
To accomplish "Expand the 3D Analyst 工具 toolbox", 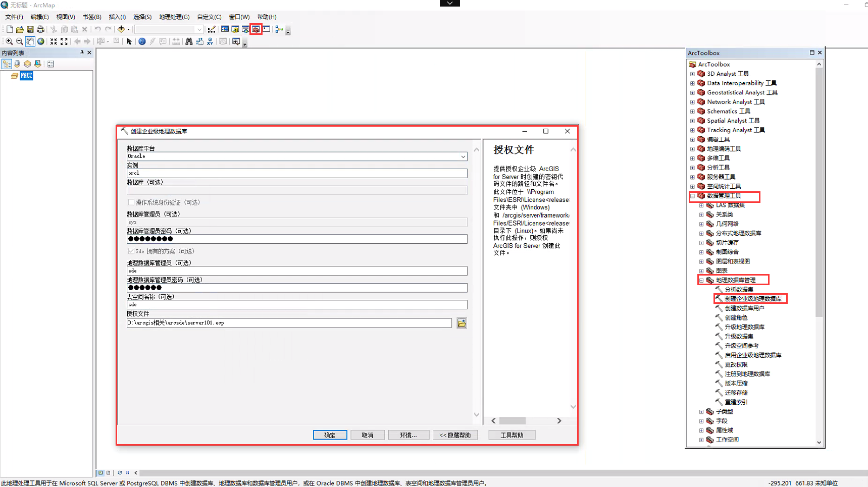I will click(x=692, y=73).
